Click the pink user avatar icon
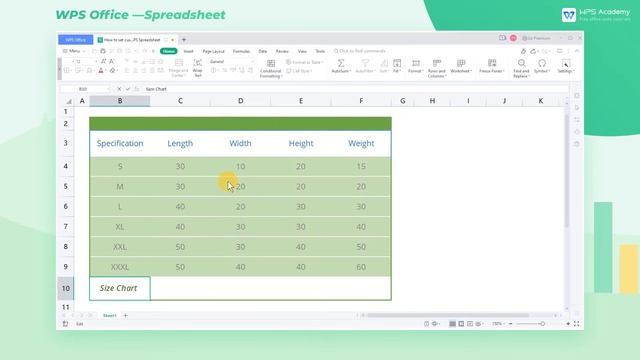The height and width of the screenshot is (360, 640). click(x=513, y=38)
